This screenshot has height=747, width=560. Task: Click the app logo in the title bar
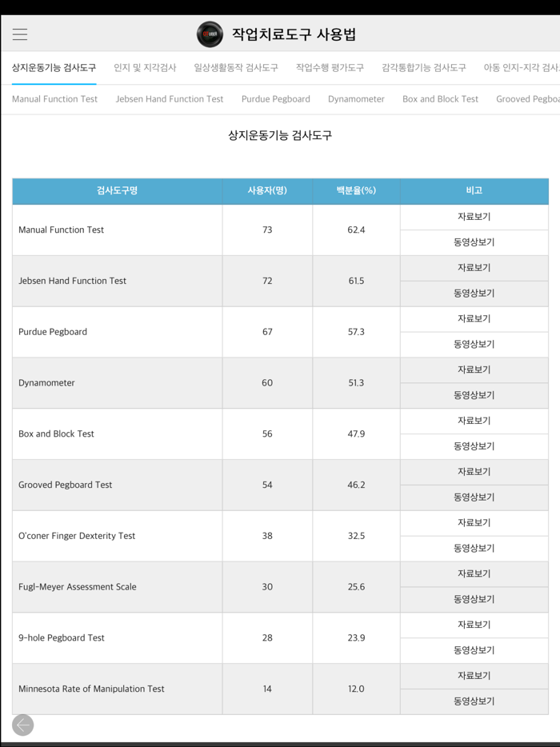pyautogui.click(x=210, y=34)
